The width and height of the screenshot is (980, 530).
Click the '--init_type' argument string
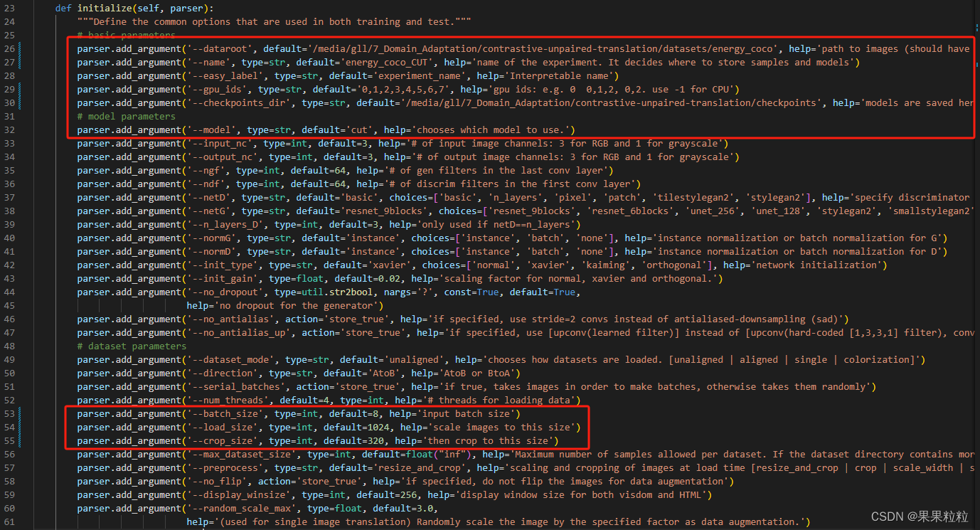[223, 265]
